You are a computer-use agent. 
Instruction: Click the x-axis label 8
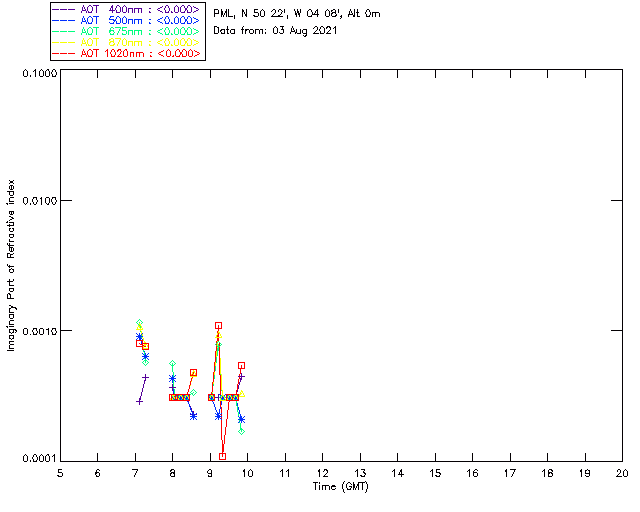pyautogui.click(x=173, y=473)
